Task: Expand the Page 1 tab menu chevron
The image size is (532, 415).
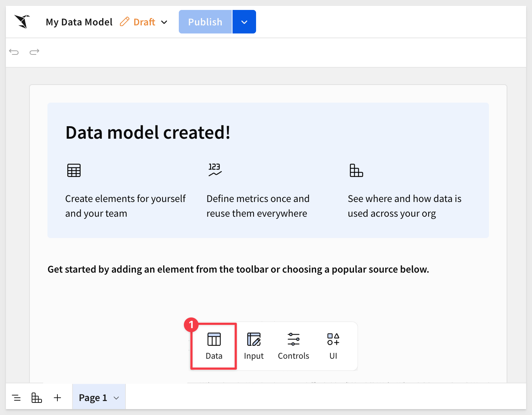Action: 116,398
